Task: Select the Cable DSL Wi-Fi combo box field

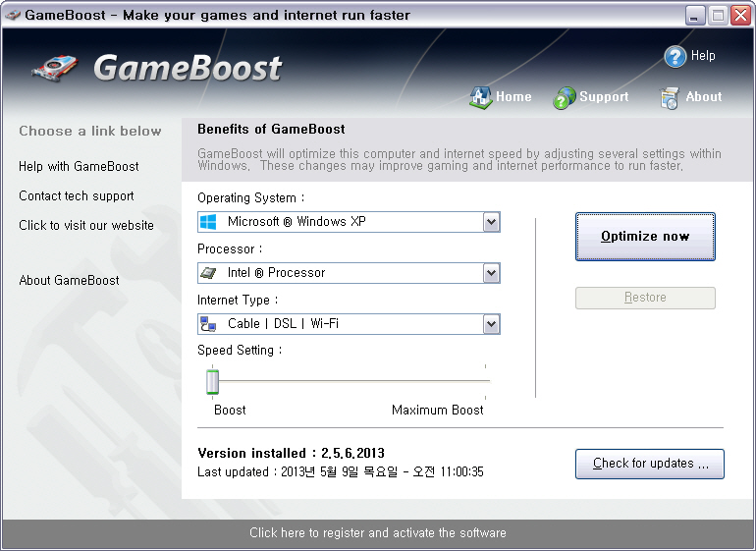Action: (349, 324)
